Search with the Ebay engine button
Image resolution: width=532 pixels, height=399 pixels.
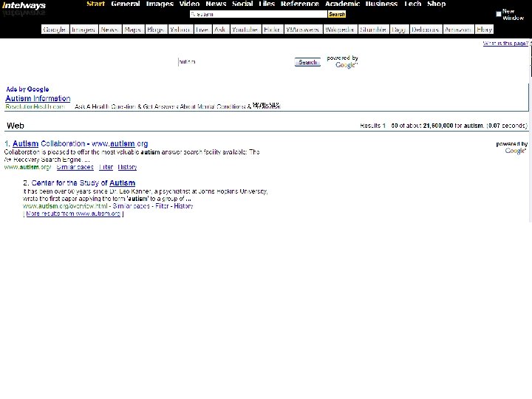484,30
